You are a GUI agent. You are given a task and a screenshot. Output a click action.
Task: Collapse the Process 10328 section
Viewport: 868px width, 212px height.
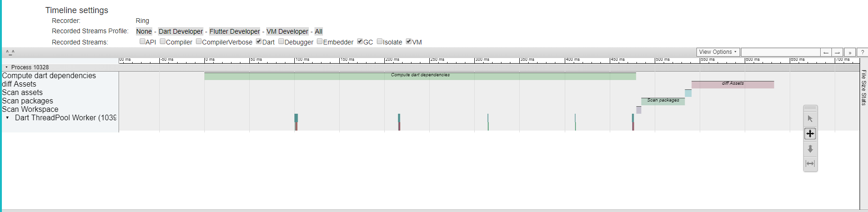click(x=7, y=67)
